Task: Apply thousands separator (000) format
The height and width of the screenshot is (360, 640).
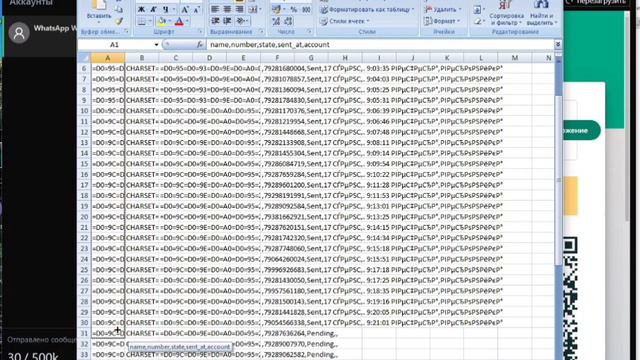Action: coord(306,9)
